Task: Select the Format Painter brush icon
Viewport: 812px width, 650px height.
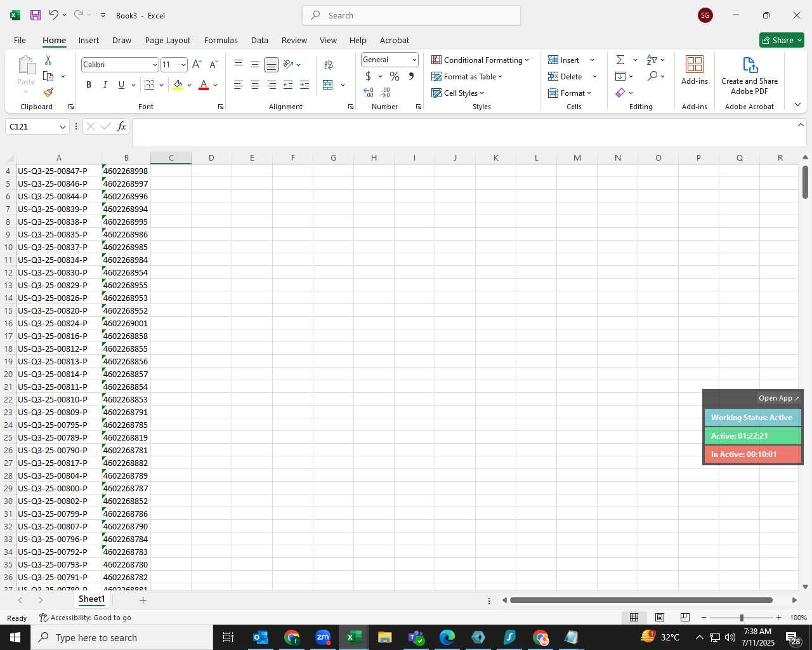Action: [x=48, y=93]
